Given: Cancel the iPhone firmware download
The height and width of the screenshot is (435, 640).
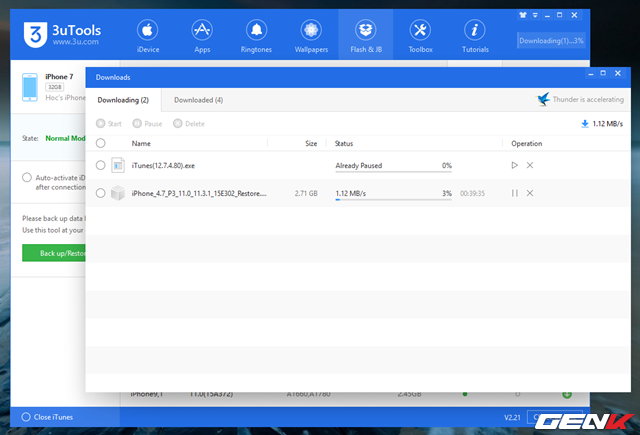Looking at the screenshot, I should (530, 193).
